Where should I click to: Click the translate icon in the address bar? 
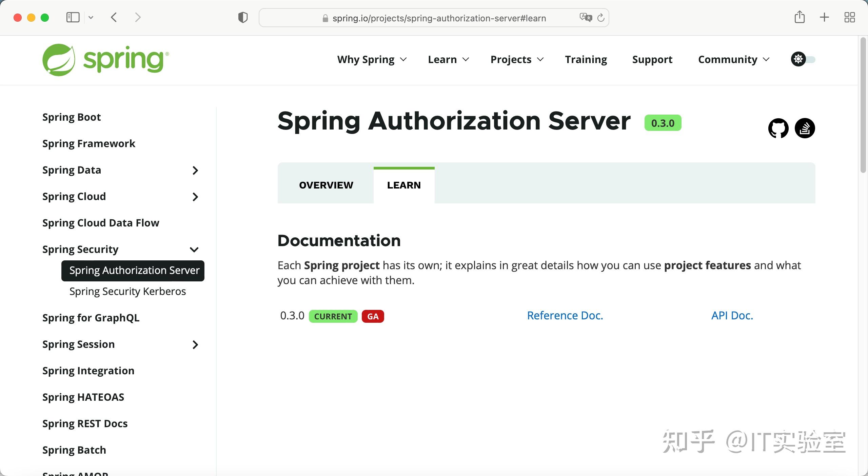586,17
